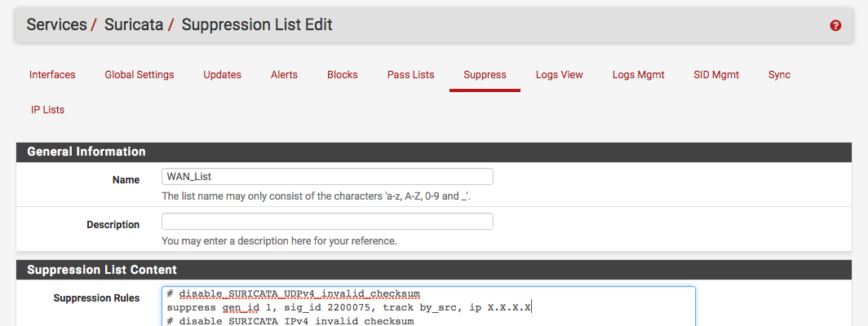Open the Alerts tab
868x326 pixels.
pos(284,75)
